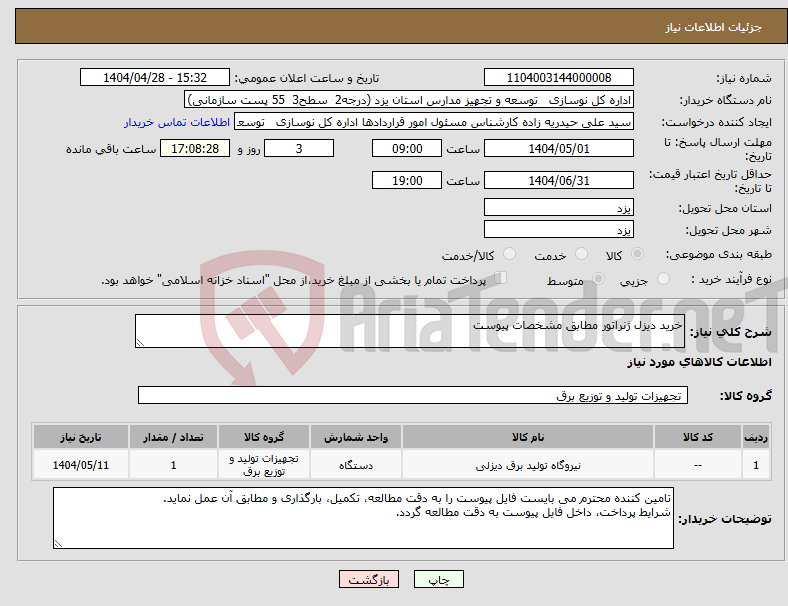Click the تعداد / مقدار column header
The image size is (788, 606).
(173, 437)
